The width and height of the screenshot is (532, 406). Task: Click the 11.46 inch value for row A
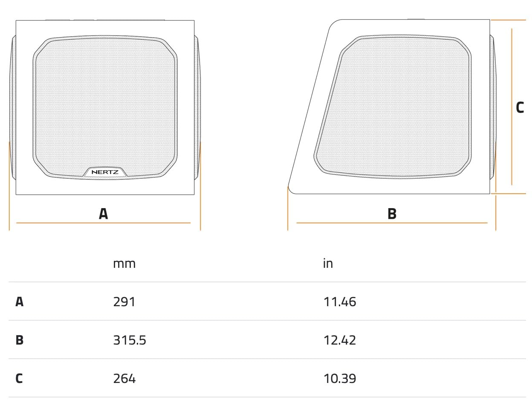[x=340, y=302]
